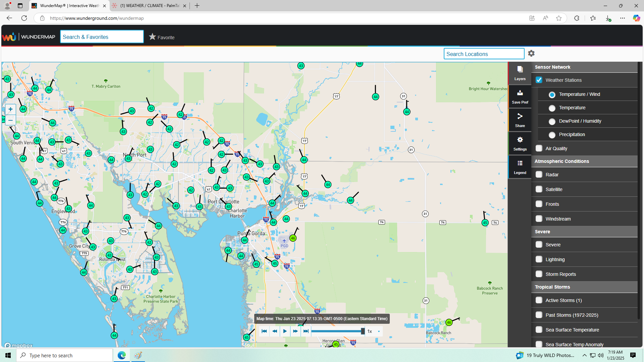Enable the Radar layer checkbox
Screen dimensions: 644x362
pos(539,175)
